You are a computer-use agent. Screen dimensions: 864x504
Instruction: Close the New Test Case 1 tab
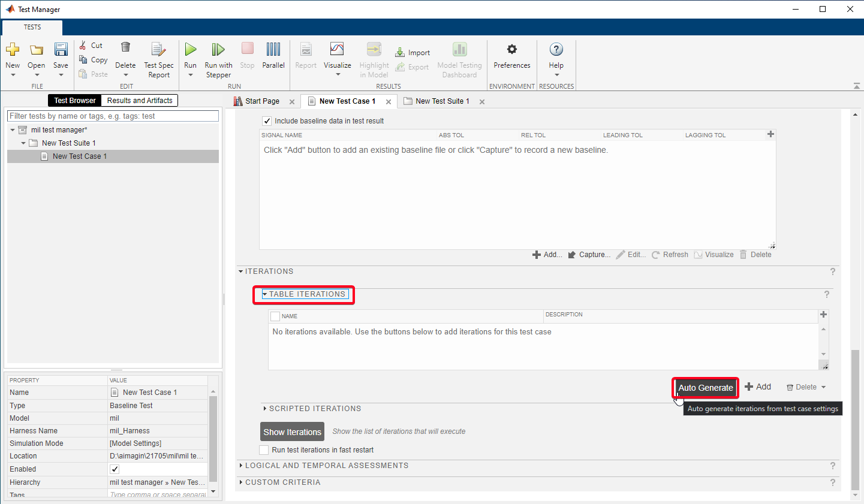coord(389,102)
